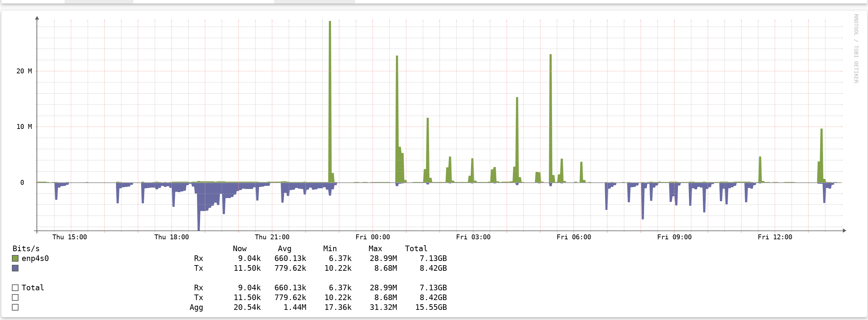The height and width of the screenshot is (320, 868).
Task: Click the Bits/s unit label
Action: point(26,249)
